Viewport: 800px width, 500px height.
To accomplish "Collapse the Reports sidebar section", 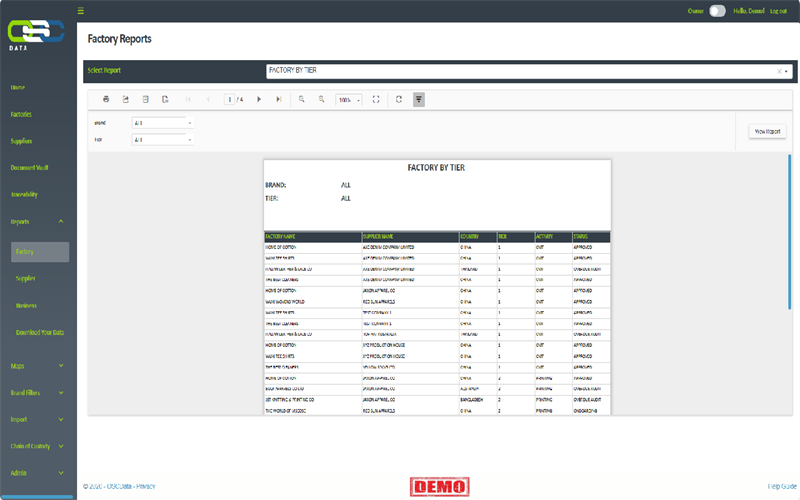I will 61,221.
